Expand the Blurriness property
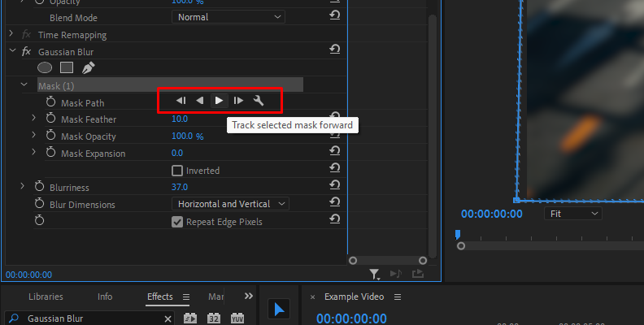Image resolution: width=644 pixels, height=325 pixels. [x=22, y=186]
